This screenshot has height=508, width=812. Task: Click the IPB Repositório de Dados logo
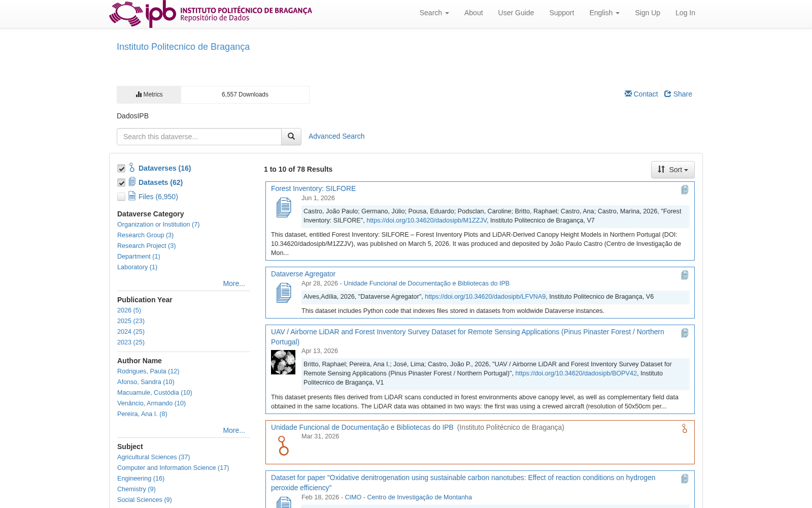211,14
